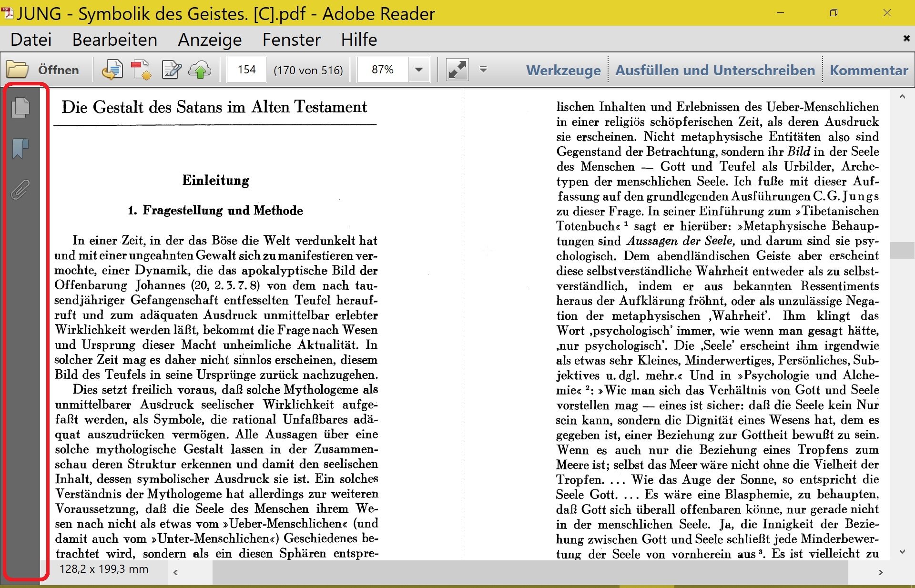Open the Datei menu
This screenshot has width=915, height=588.
(31, 40)
